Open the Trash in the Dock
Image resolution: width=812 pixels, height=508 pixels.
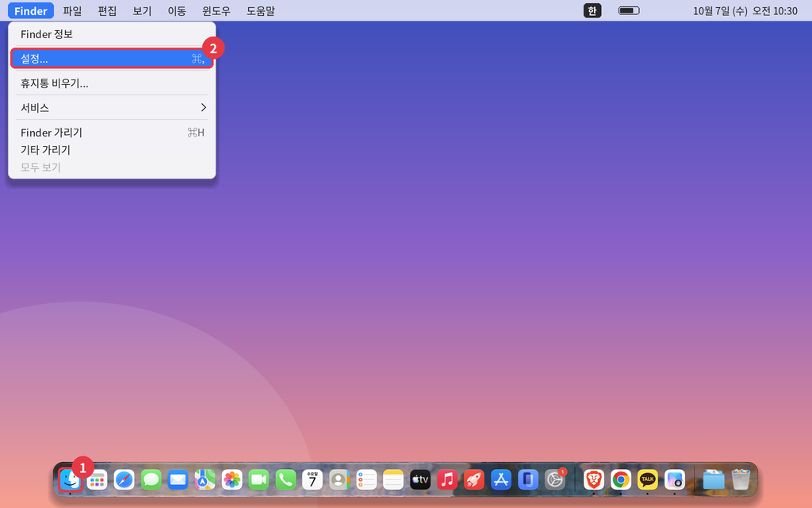[x=741, y=480]
